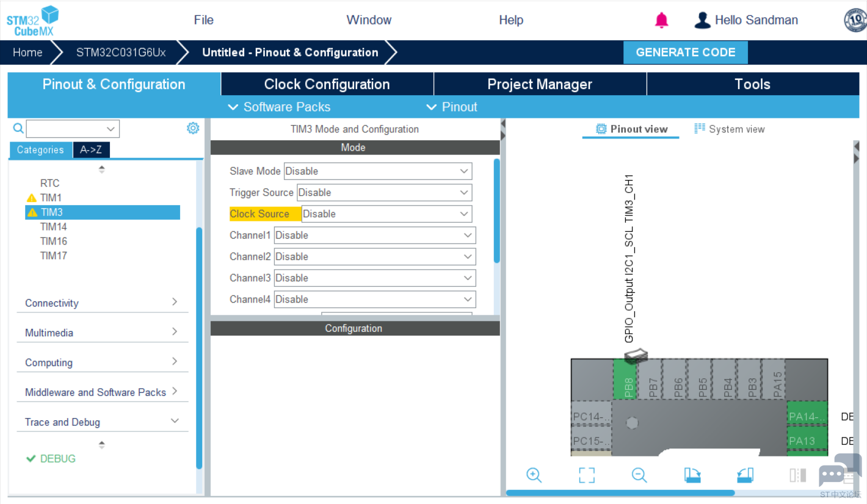Open the Channel1 dropdown

coord(375,236)
